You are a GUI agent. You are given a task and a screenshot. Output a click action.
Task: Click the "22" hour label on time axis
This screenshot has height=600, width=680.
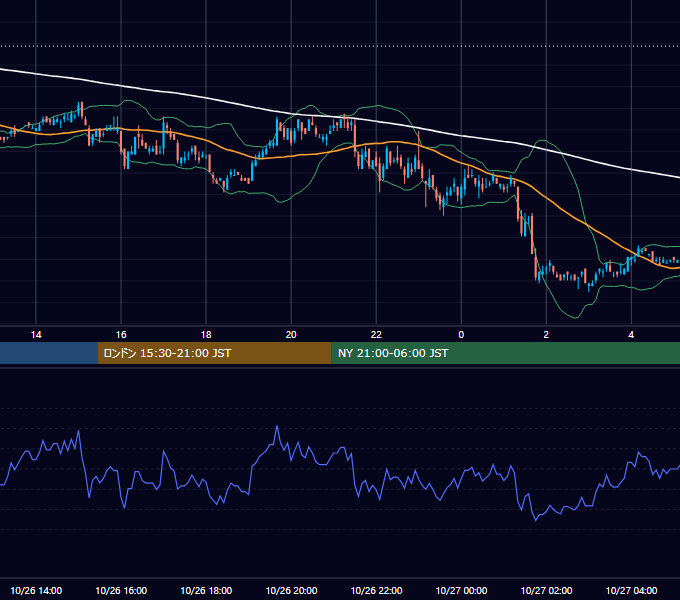376,335
